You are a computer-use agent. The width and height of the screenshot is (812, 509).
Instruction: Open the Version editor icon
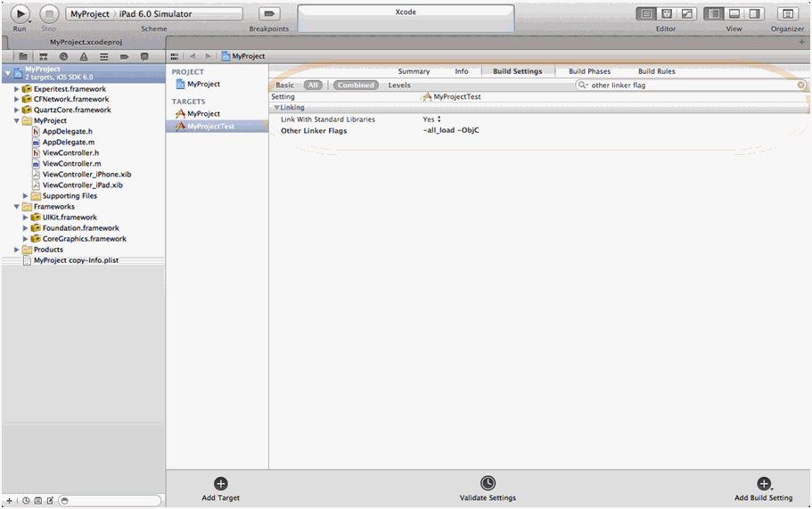[686, 14]
